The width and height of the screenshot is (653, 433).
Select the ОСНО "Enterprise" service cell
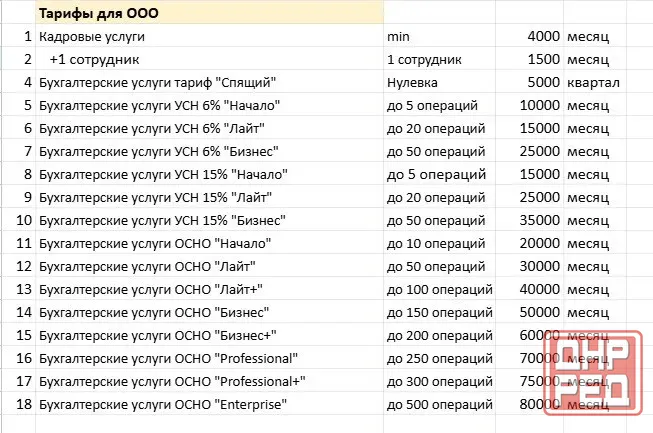pos(209,404)
